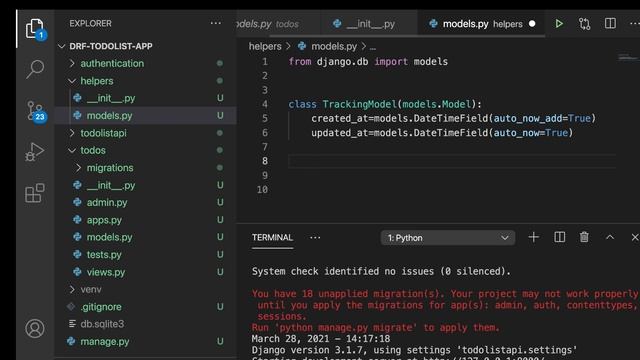Screen dimensions: 640x360
Task: Open models.py in helpers folder
Action: (x=109, y=116)
